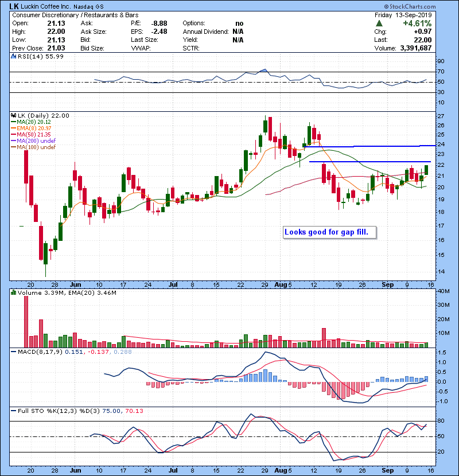Click the Options value 'no'

click(239, 24)
